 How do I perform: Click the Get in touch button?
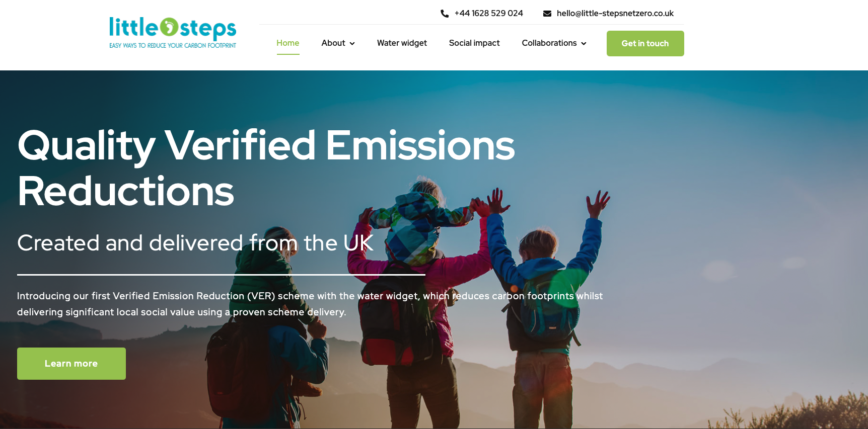pyautogui.click(x=645, y=43)
